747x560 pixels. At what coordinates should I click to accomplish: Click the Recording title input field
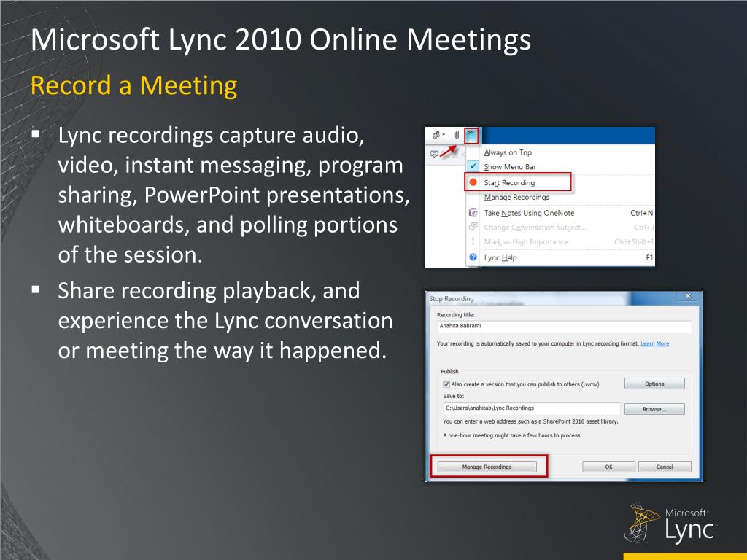click(x=564, y=326)
